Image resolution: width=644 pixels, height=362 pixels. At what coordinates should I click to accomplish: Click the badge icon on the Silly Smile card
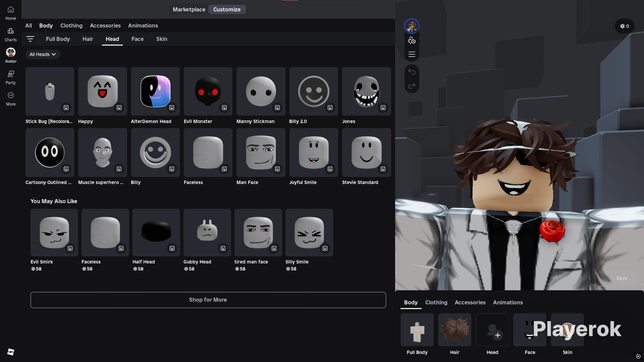(325, 248)
